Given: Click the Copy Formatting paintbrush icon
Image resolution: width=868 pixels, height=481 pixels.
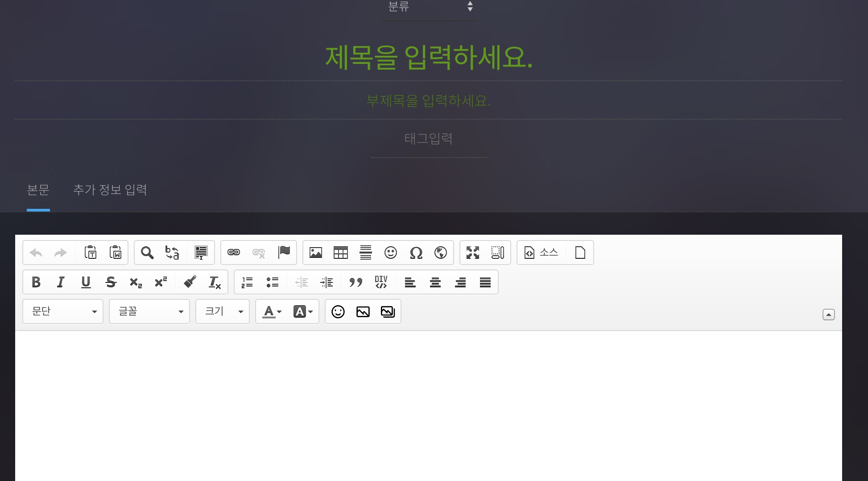Looking at the screenshot, I should (x=190, y=282).
